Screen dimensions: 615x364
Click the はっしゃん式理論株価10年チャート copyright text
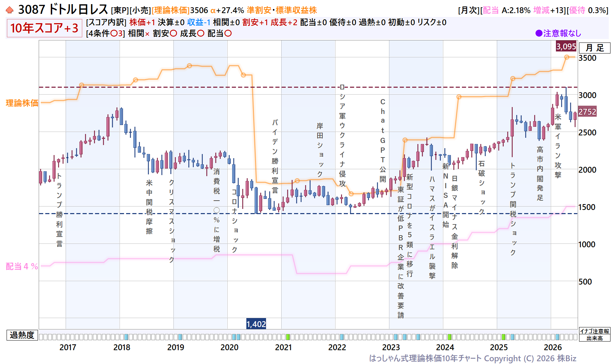tap(473, 358)
